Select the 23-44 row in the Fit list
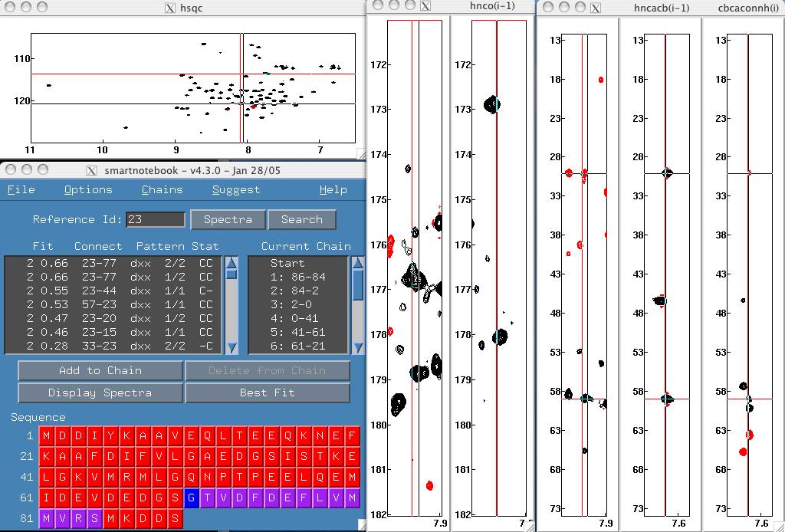Viewport: 785px width, 532px height. coord(115,291)
